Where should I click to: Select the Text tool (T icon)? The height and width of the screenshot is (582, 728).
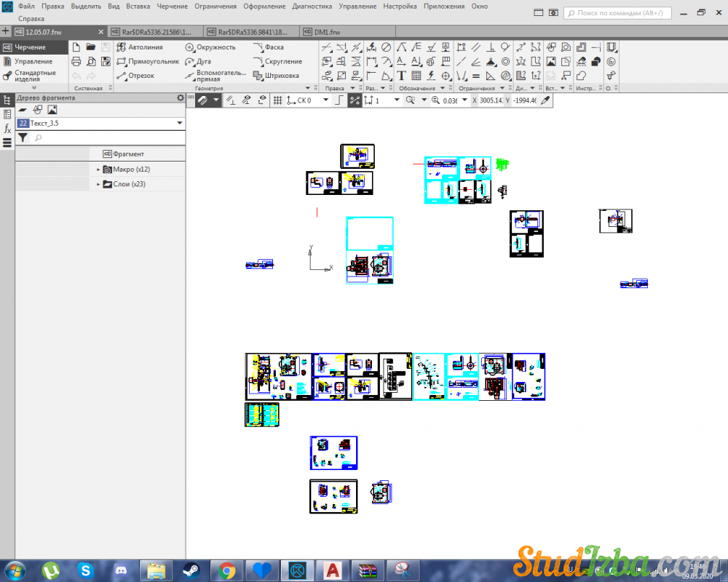pos(402,76)
